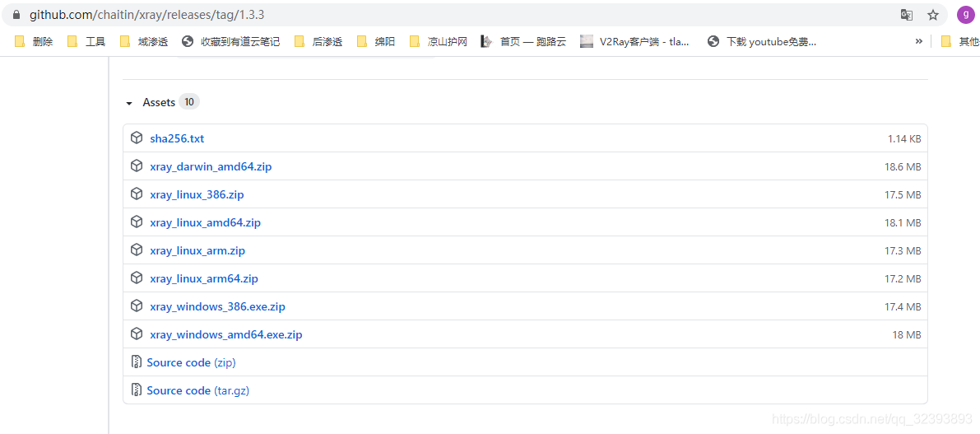This screenshot has width=980, height=434.
Task: Click the Assets count badge 10
Action: [x=188, y=102]
